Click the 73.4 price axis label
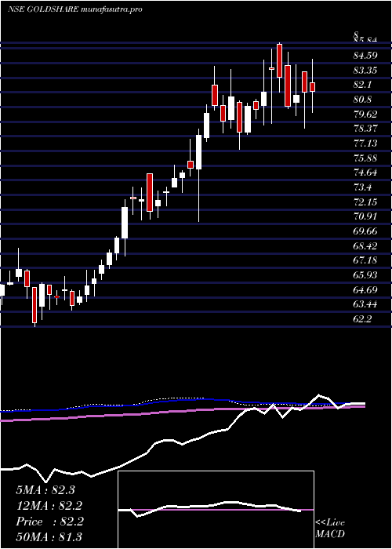 click(x=363, y=187)
